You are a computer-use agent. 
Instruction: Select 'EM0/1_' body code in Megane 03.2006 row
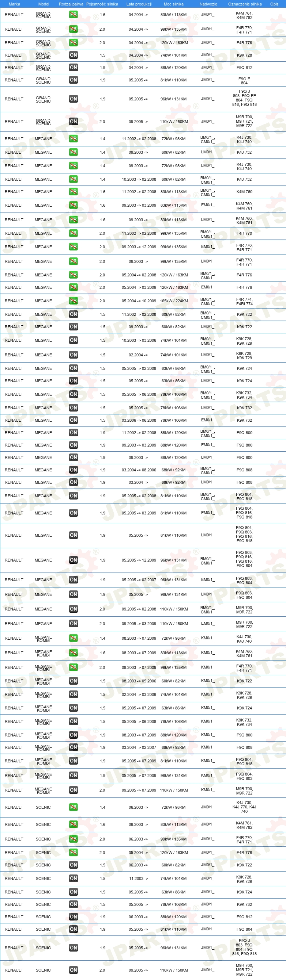207,420
